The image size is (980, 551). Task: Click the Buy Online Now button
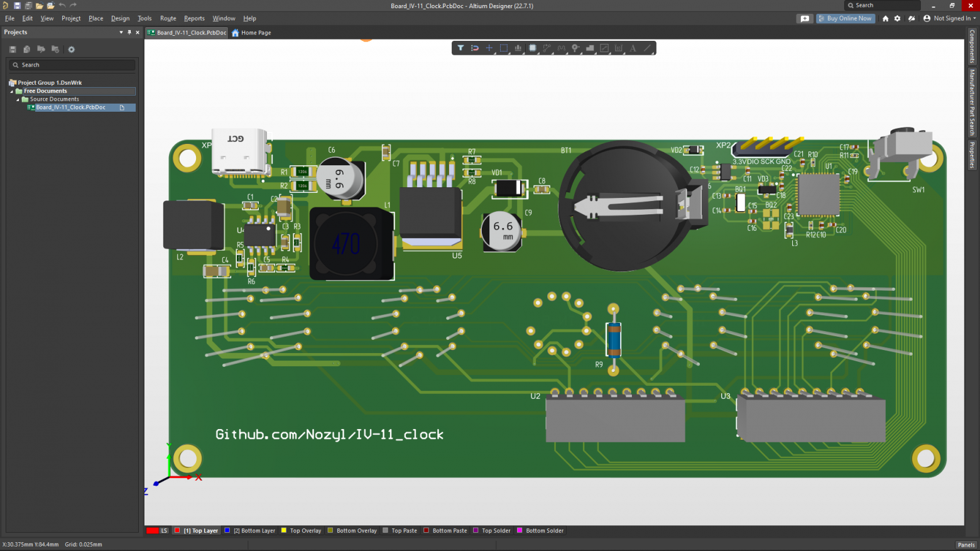click(x=846, y=18)
